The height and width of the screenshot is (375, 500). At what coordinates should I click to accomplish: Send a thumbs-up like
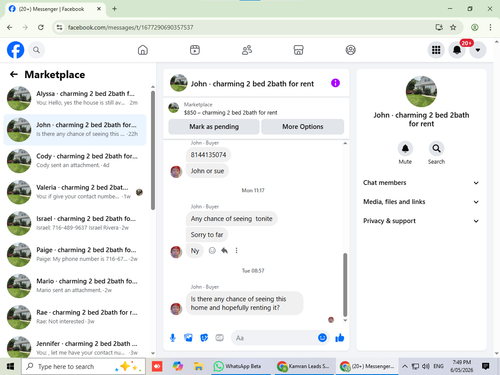[x=340, y=338]
